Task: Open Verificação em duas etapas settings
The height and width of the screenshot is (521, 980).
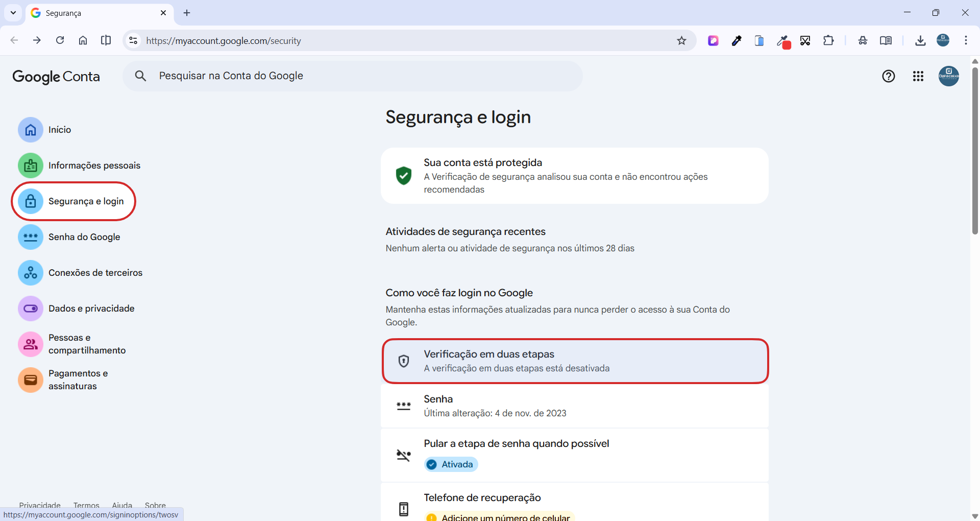Action: click(574, 361)
